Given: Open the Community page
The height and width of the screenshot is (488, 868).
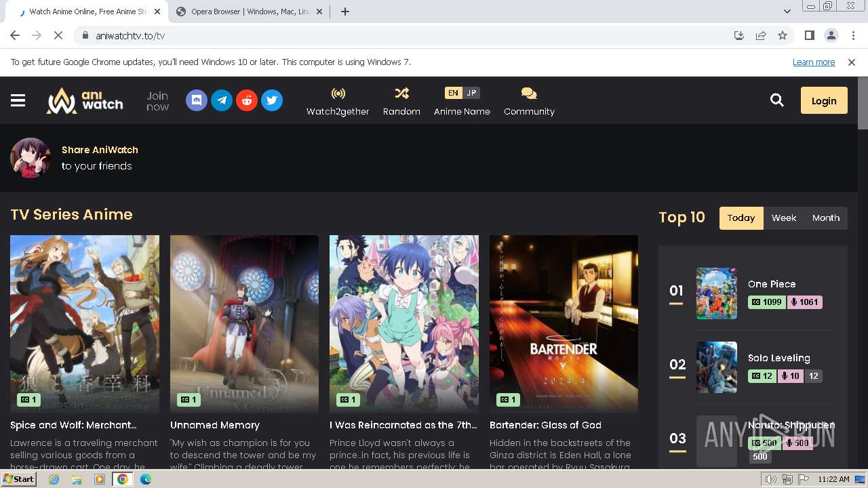Looking at the screenshot, I should [529, 102].
